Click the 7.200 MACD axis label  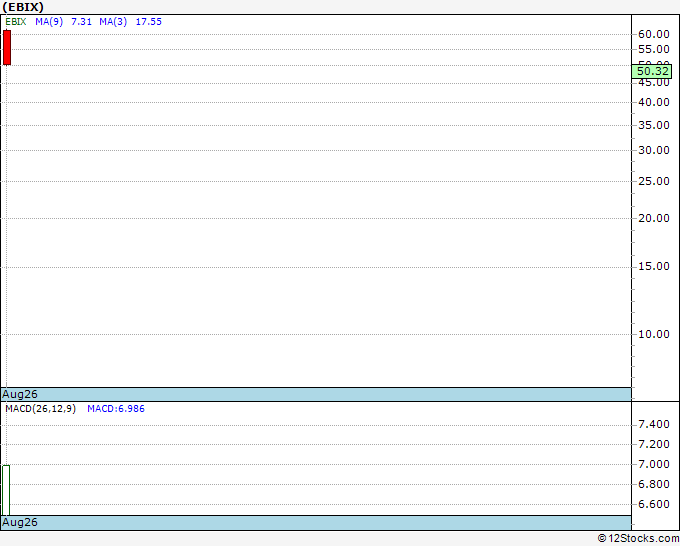point(654,445)
